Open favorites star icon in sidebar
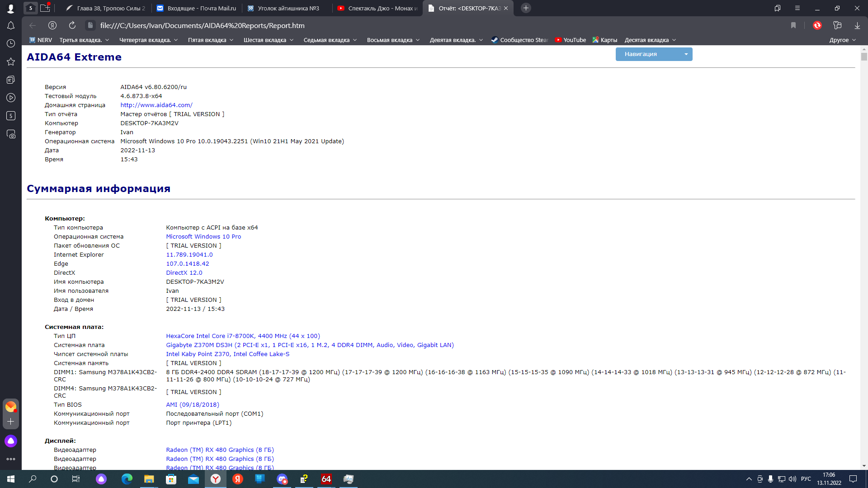868x488 pixels. pyautogui.click(x=11, y=61)
